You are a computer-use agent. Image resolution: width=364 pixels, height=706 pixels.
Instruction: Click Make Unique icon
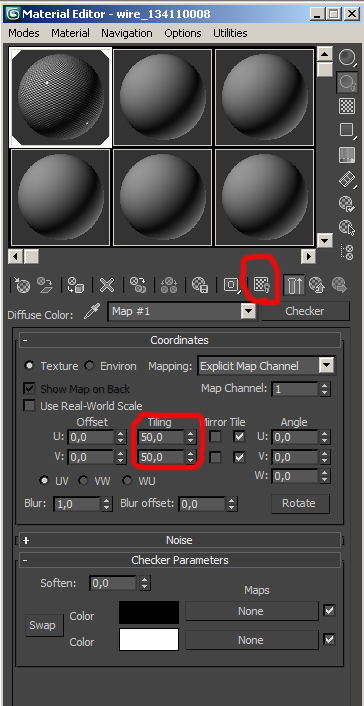(x=137, y=285)
